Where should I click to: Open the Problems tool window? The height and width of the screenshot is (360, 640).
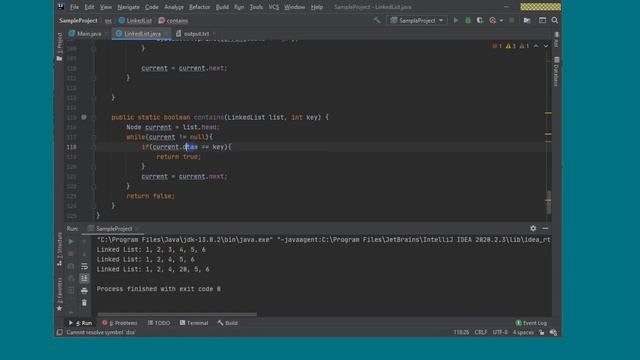pos(120,323)
